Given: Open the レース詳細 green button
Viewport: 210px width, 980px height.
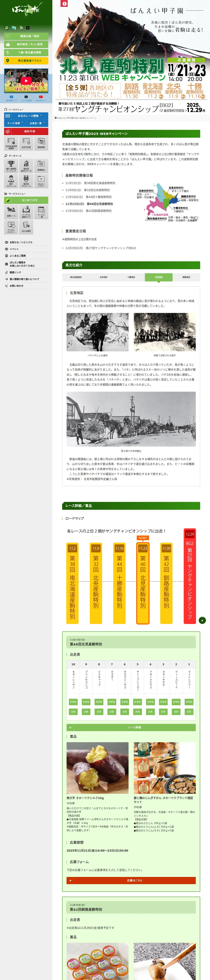Looking at the screenshot, I should click(x=131, y=727).
